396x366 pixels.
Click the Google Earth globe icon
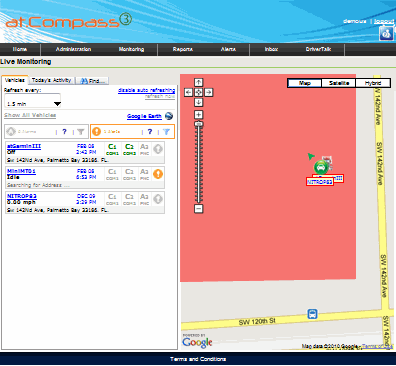pos(169,116)
